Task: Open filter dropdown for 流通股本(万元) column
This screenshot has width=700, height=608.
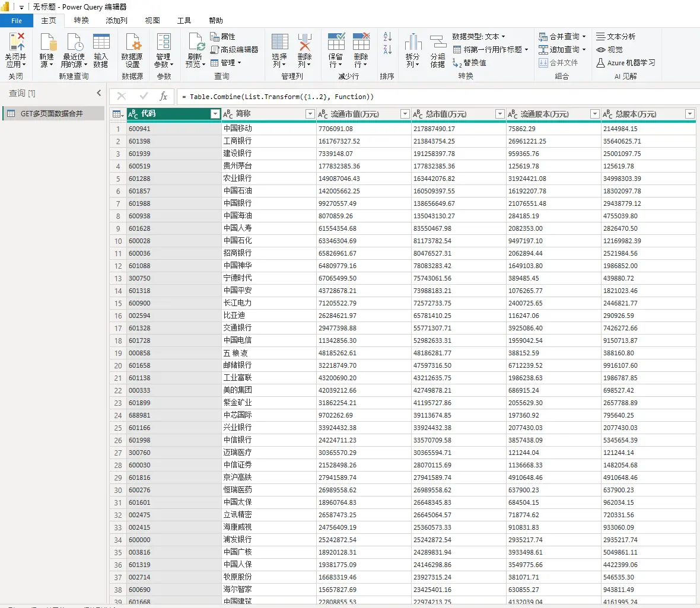Action: click(x=594, y=114)
